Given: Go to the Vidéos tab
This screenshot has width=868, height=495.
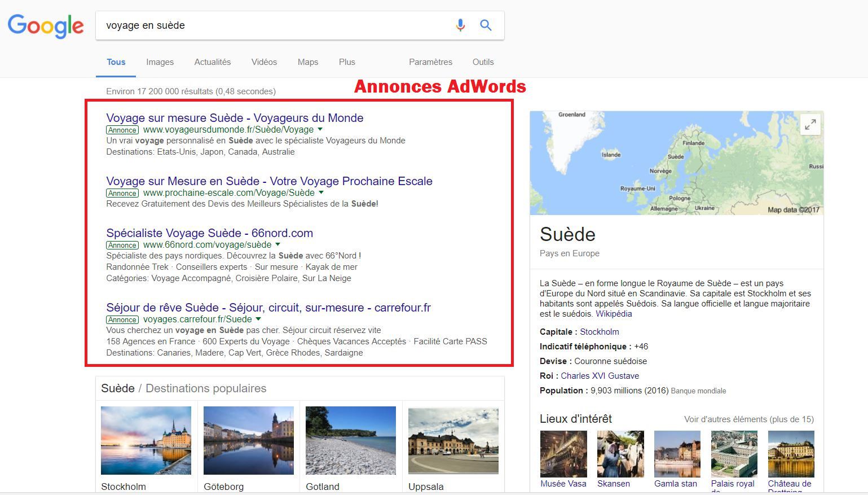Looking at the screenshot, I should pyautogui.click(x=264, y=62).
